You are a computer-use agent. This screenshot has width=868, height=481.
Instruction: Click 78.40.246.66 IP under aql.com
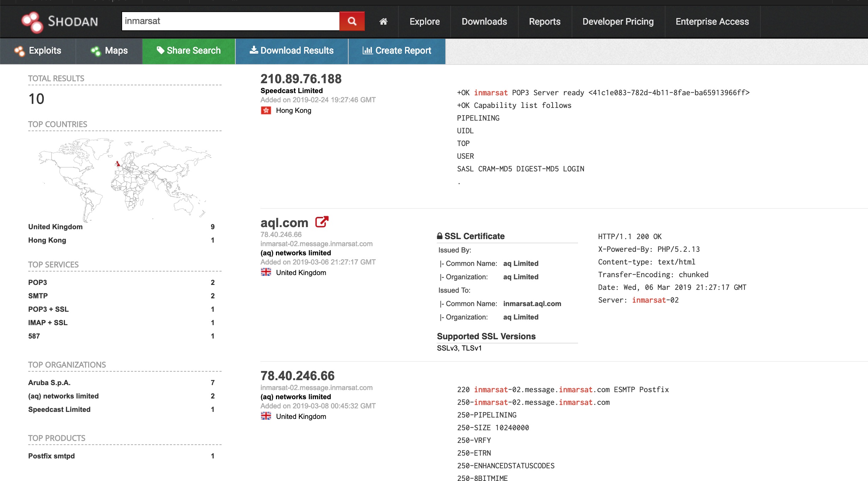tap(281, 235)
